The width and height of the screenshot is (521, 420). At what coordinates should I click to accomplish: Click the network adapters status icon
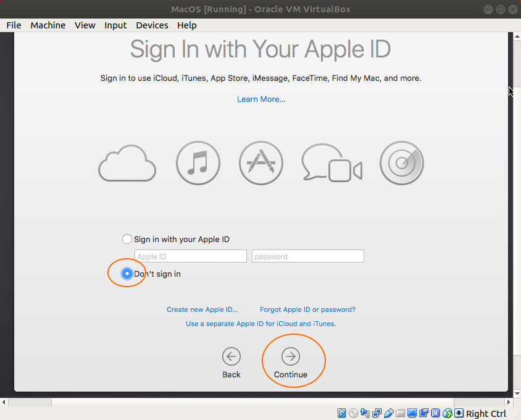[377, 413]
